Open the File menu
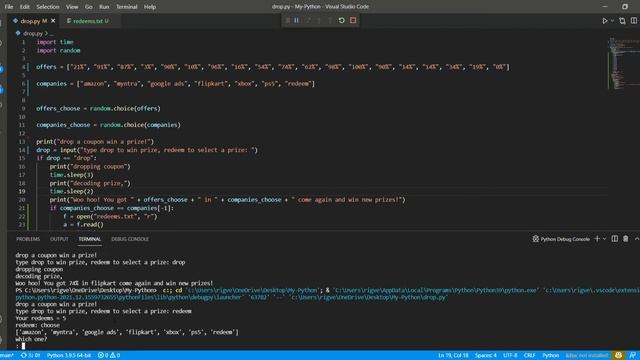Image resolution: width=640 pixels, height=360 pixels. (x=9, y=7)
